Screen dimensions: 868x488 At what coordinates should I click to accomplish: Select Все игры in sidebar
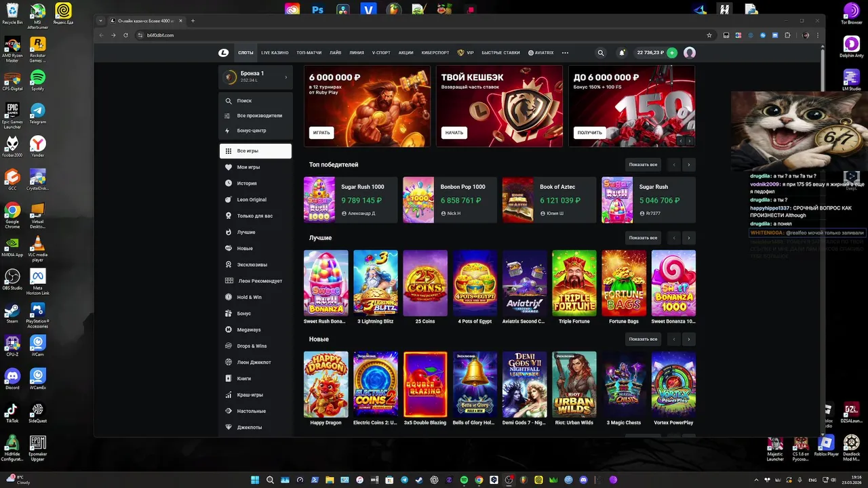point(256,150)
